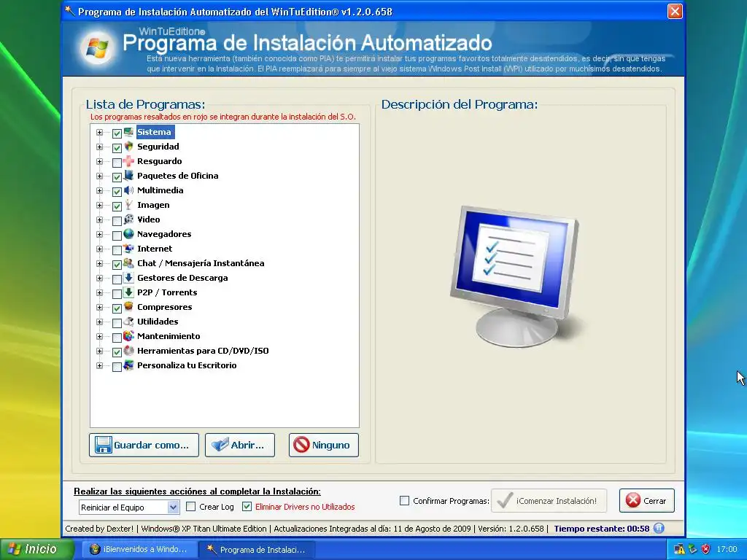The height and width of the screenshot is (560, 747).
Task: Click the wand icon in the title bar
Action: tap(70, 11)
